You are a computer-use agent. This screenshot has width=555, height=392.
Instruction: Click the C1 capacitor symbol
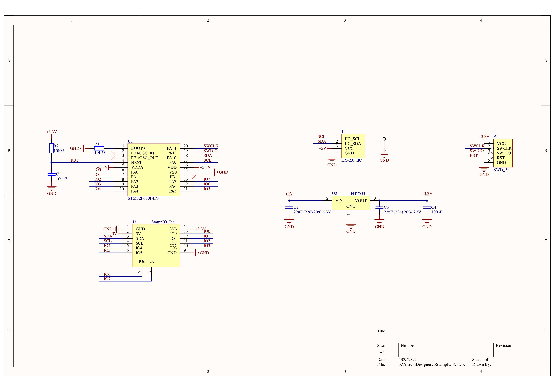[x=52, y=174]
